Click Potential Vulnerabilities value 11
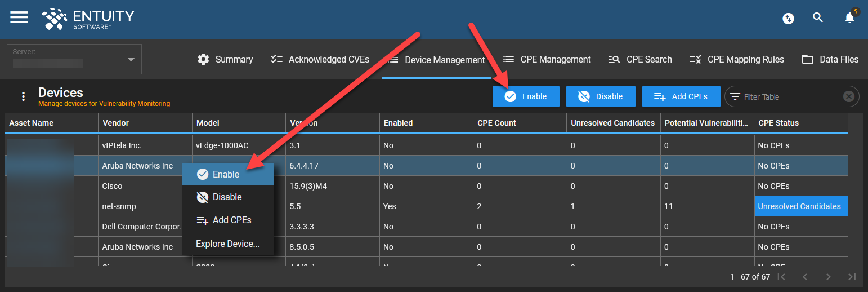 (x=707, y=206)
